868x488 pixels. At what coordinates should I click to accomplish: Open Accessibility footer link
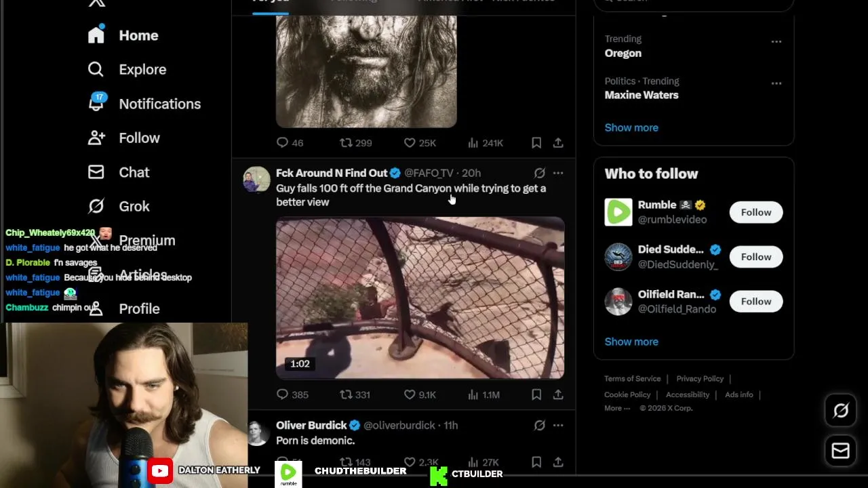coord(688,394)
